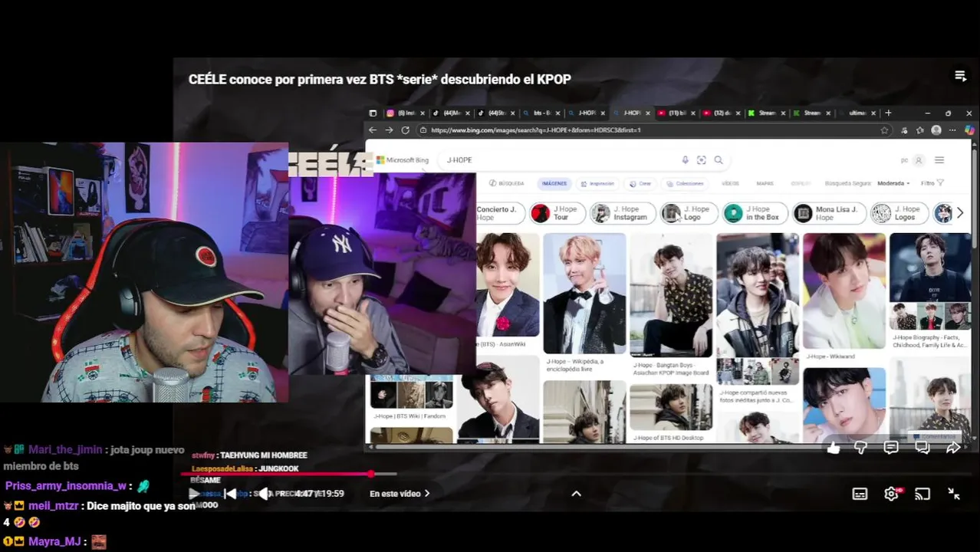980x552 pixels.
Task: Open 'J-Hope Biography - Facts' image result
Action: click(929, 282)
